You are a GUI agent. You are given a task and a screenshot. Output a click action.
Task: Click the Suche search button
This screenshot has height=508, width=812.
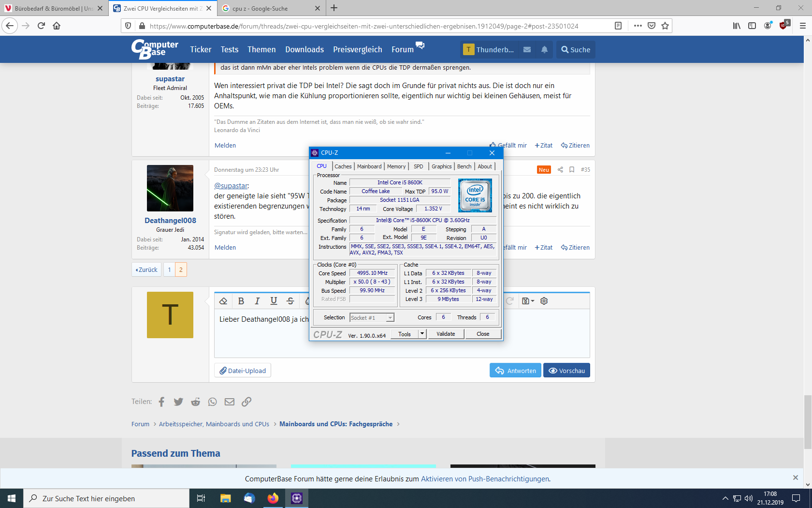click(x=576, y=49)
